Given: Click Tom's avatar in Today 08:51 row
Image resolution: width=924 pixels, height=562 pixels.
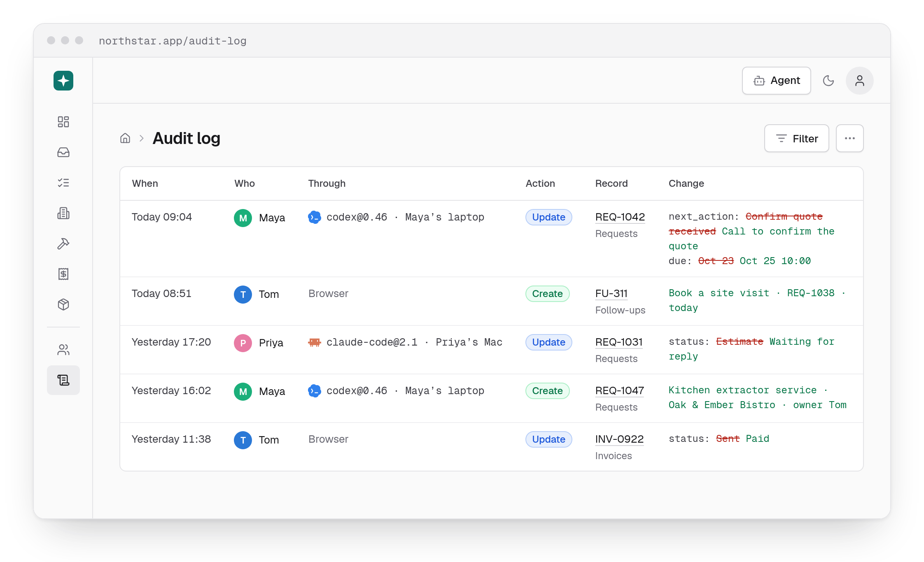Looking at the screenshot, I should [243, 295].
